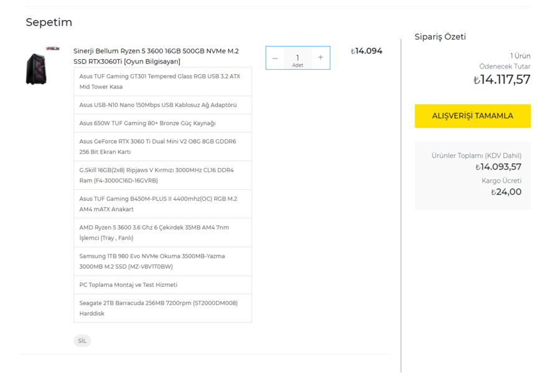Select the PC Toplama Montaj ve Test row

pos(162,284)
